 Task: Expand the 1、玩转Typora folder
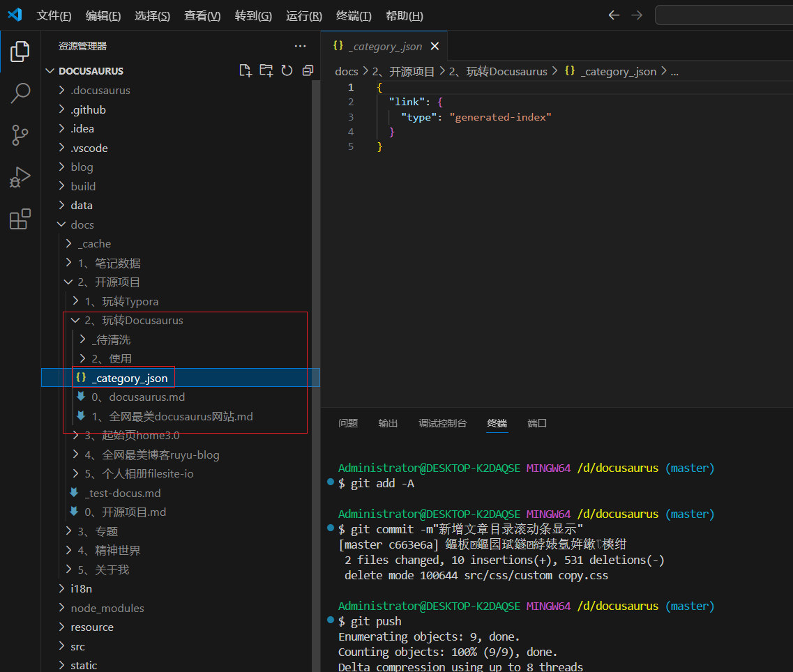click(x=122, y=301)
